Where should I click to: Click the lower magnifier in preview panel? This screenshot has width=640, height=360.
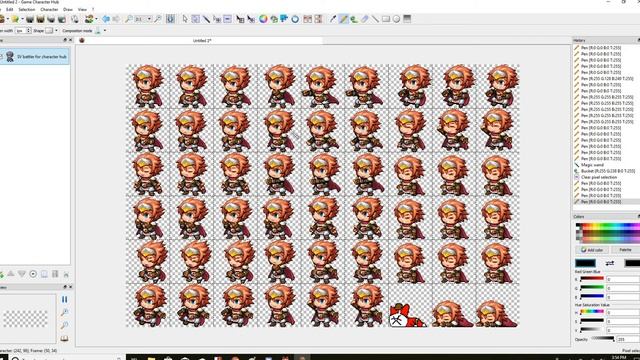pyautogui.click(x=64, y=325)
